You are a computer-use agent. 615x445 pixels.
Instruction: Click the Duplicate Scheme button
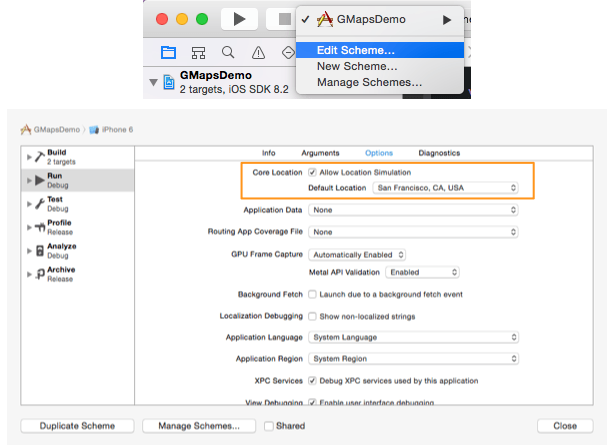point(77,426)
